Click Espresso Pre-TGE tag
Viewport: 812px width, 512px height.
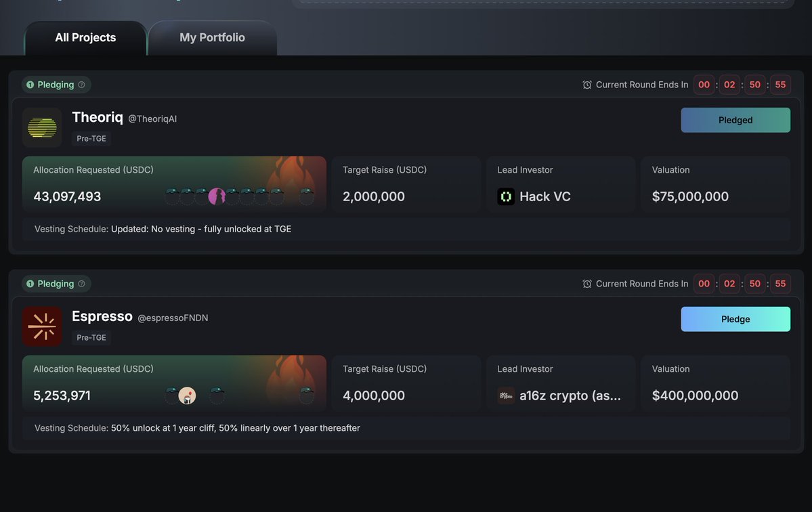(x=91, y=337)
